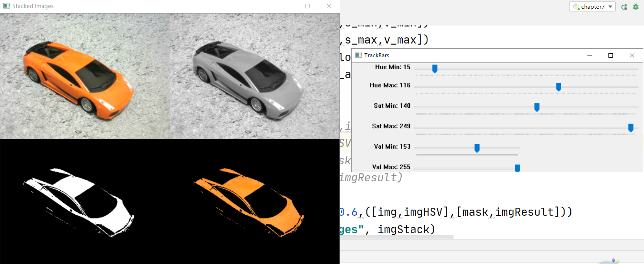Click the horizontal scrollbar under the code editor
The height and width of the screenshot is (264, 644).
tap(397, 237)
